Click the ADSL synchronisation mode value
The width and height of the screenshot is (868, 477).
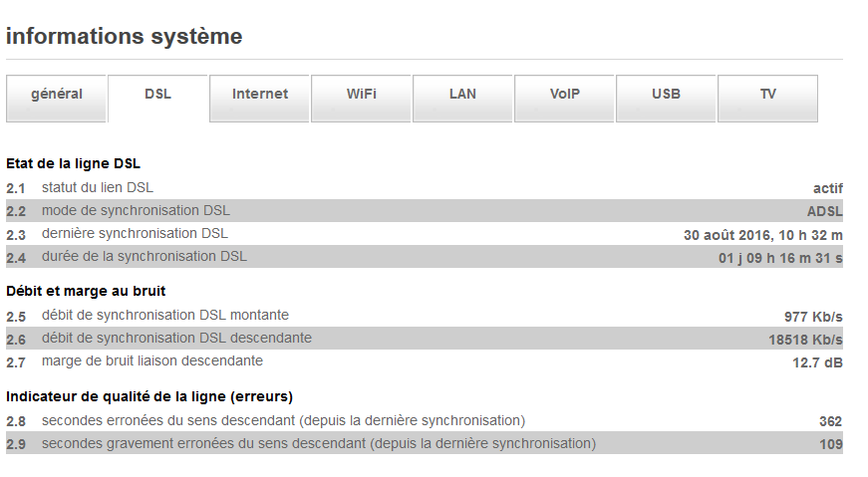(x=824, y=211)
